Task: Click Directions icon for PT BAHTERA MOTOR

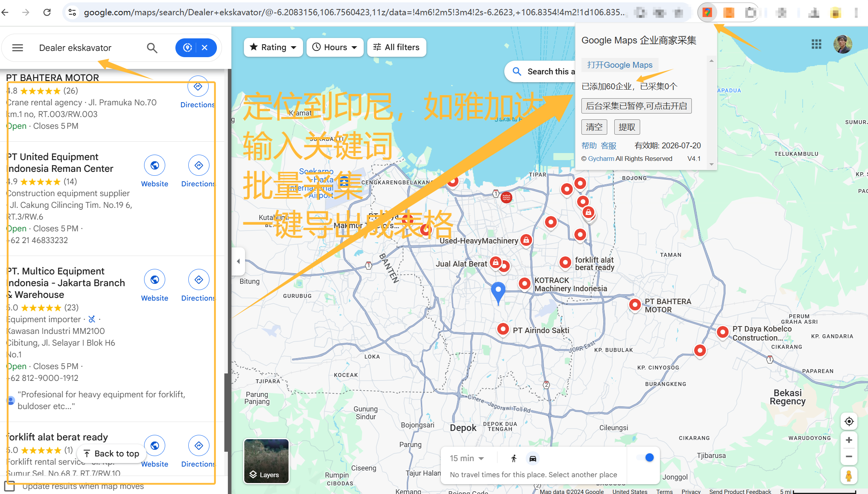Action: click(x=198, y=87)
